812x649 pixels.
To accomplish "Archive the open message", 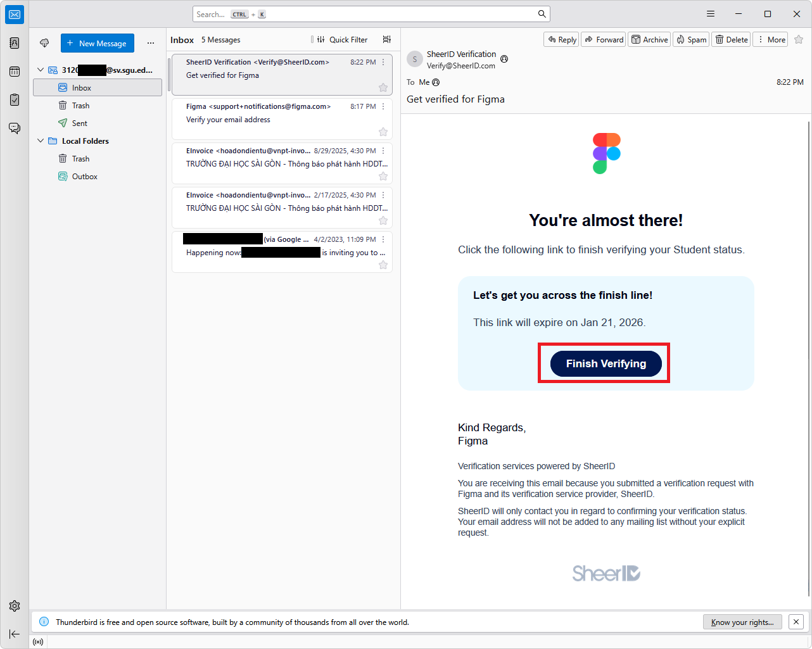I will tap(649, 39).
